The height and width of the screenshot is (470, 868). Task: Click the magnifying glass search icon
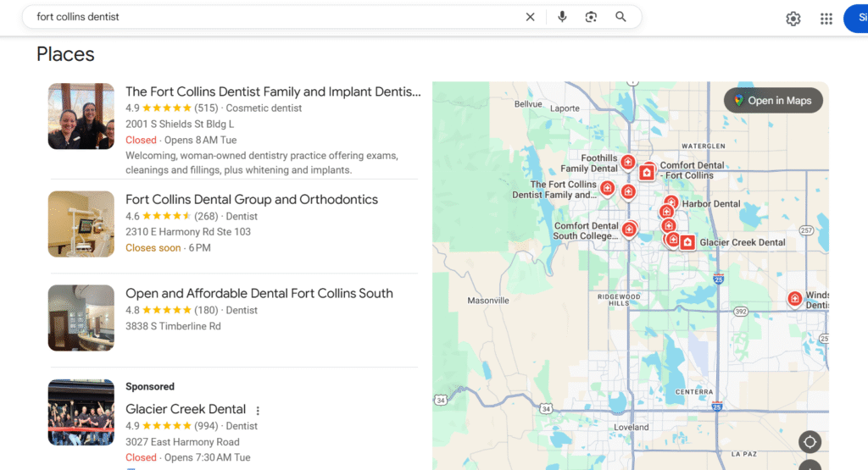621,17
